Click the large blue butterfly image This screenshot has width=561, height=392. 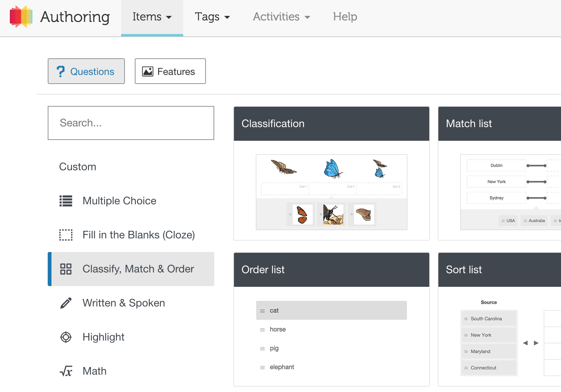(333, 169)
